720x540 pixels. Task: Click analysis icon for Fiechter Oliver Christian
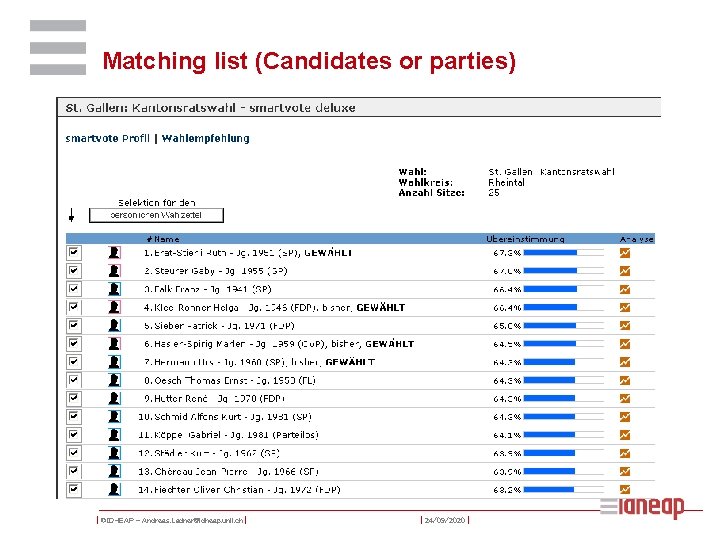[x=625, y=490]
